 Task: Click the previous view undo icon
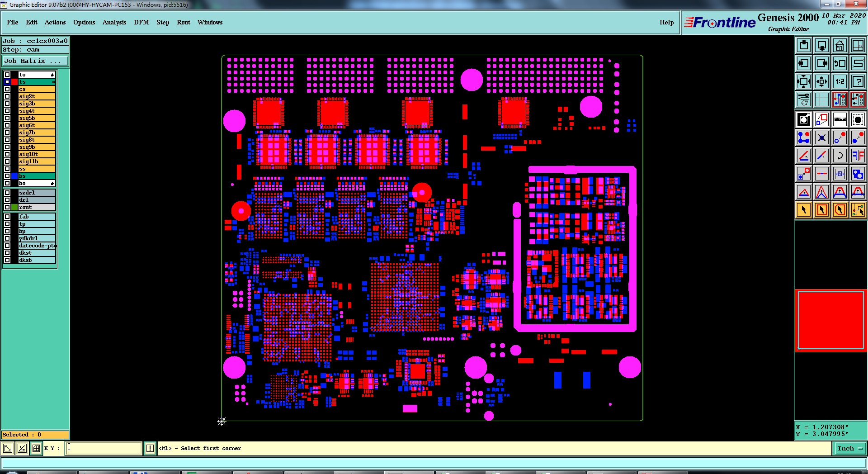pyautogui.click(x=840, y=63)
